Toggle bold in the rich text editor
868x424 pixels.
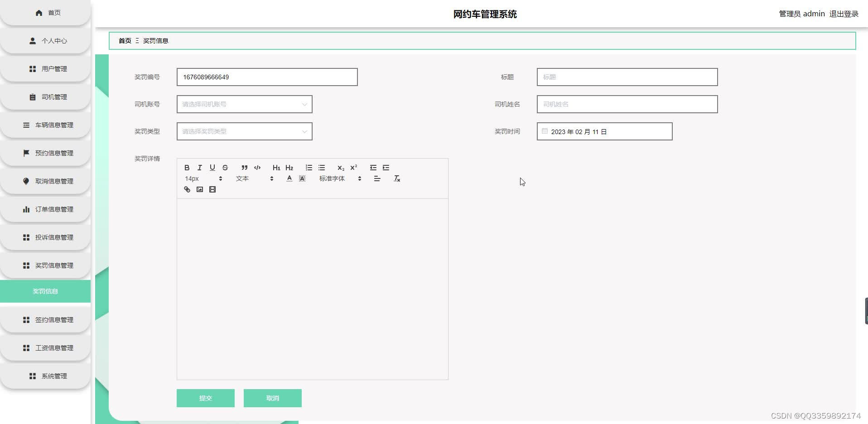coord(187,168)
